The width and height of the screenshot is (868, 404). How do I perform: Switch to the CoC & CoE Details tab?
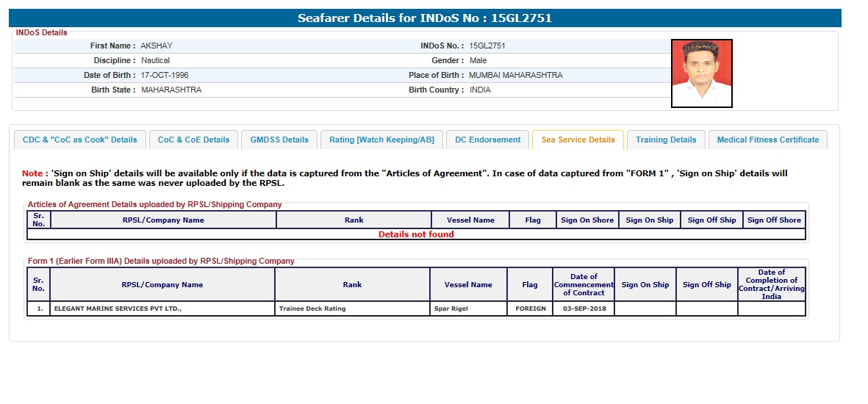[x=193, y=140]
